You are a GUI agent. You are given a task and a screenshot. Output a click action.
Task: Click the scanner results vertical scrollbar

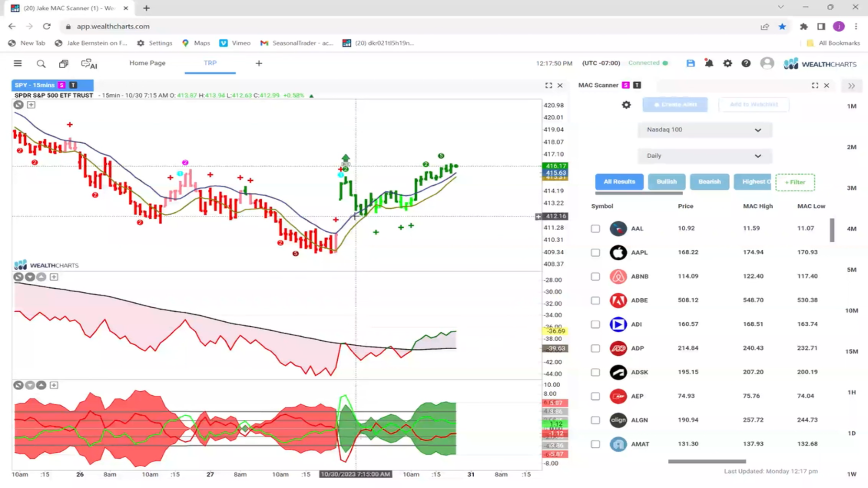tap(832, 230)
